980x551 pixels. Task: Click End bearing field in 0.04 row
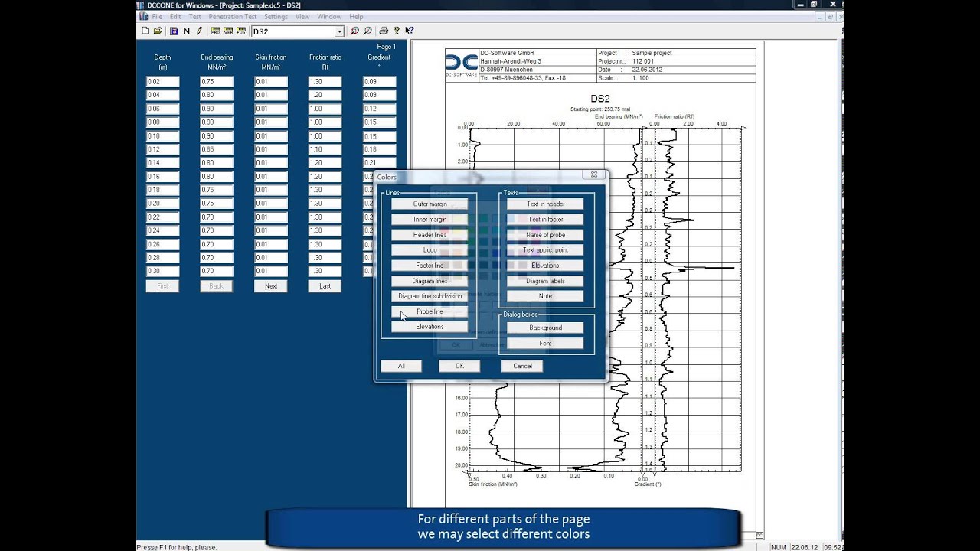point(217,96)
